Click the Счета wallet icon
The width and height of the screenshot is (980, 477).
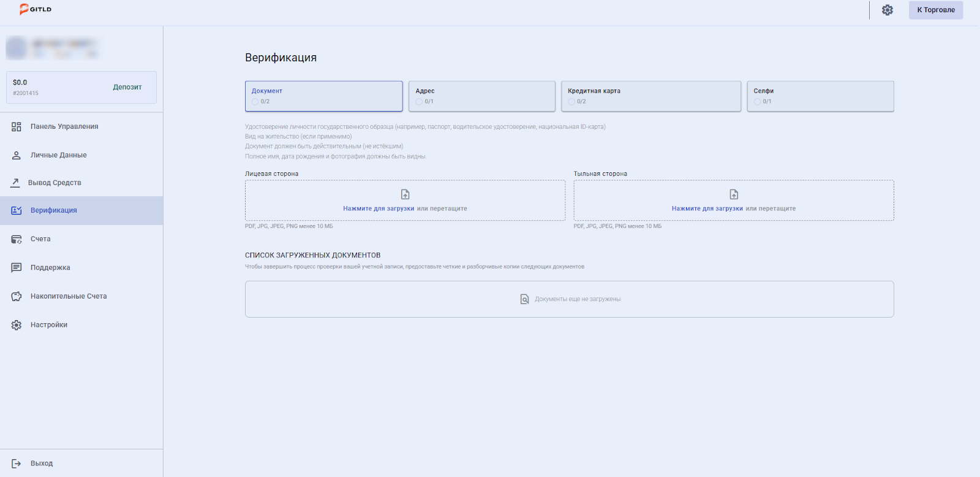click(17, 239)
